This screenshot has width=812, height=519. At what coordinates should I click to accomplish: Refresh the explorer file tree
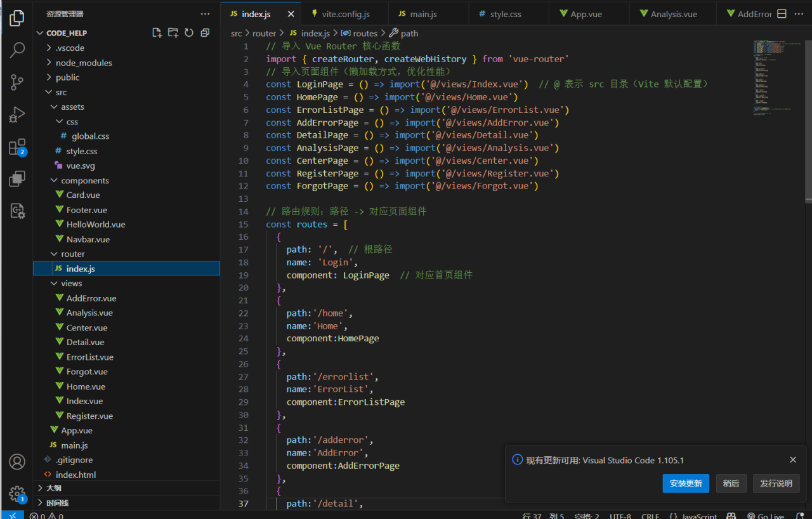(189, 32)
